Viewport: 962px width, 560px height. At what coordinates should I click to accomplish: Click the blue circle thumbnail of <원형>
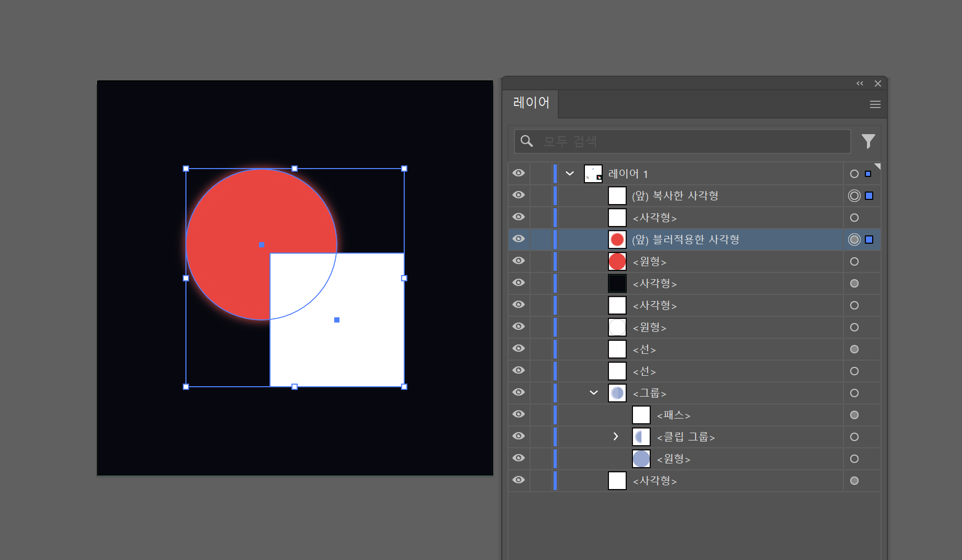click(641, 459)
